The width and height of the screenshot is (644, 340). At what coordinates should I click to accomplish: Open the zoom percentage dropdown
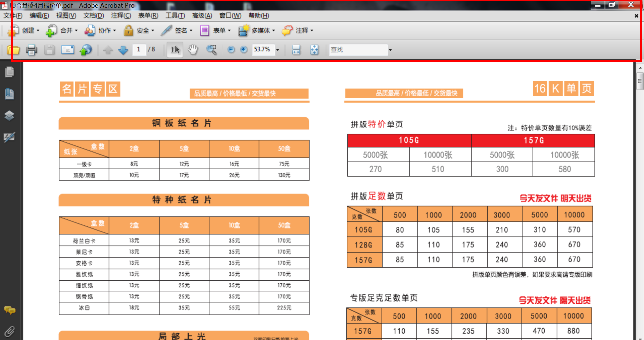pos(278,50)
